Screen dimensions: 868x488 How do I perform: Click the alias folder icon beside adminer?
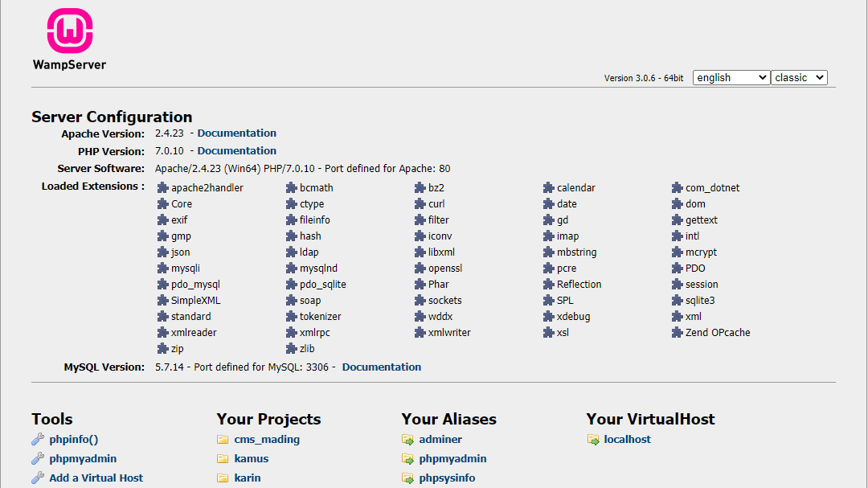click(x=407, y=440)
